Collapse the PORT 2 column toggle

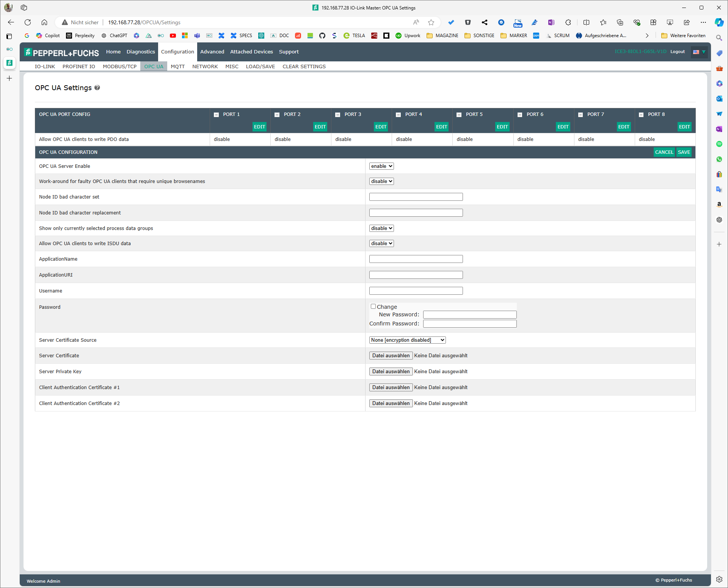277,115
